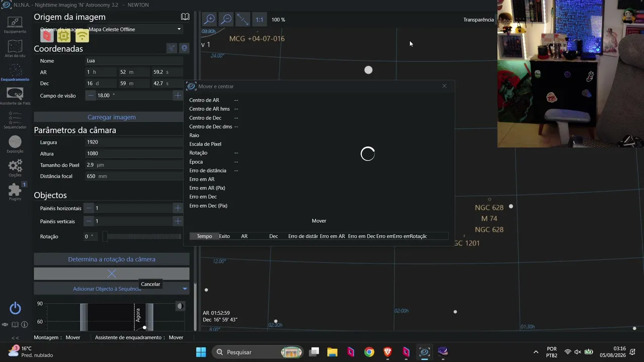The image size is (644, 362).
Task: Open Brave browser from taskbar
Action: click(387, 352)
